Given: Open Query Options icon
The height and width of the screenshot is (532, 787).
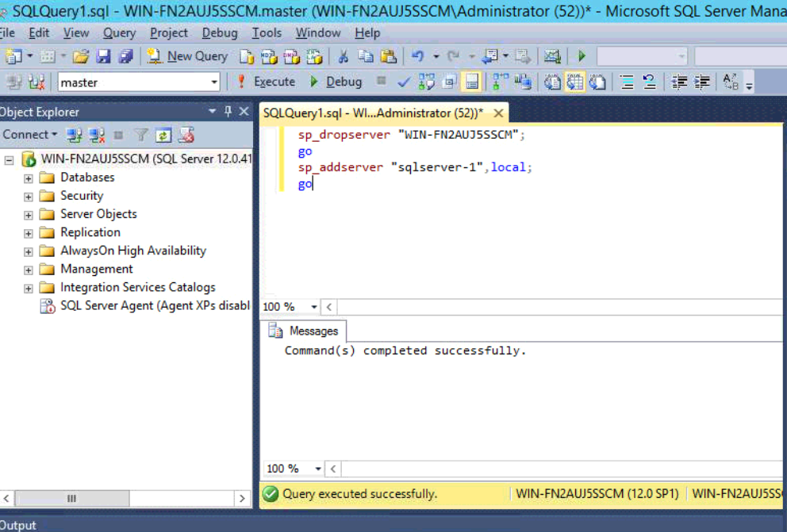Looking at the screenshot, I should tap(449, 82).
